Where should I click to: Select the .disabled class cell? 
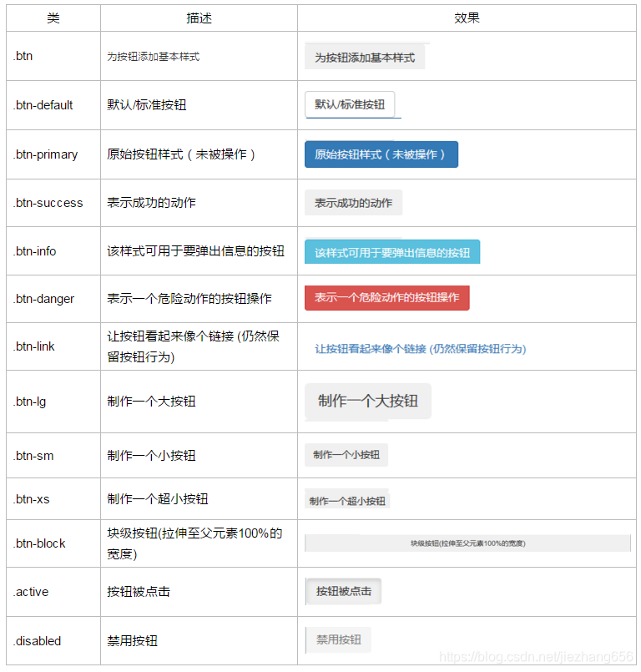click(x=53, y=641)
